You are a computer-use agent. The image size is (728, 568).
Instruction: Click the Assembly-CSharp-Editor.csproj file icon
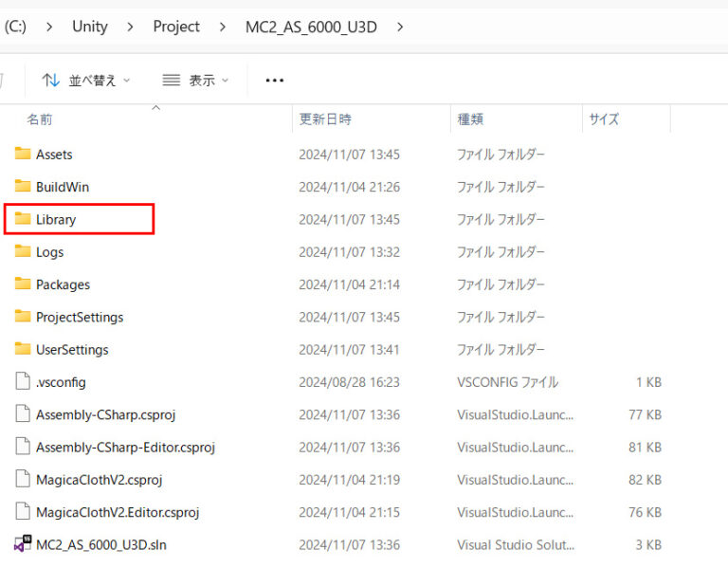pos(23,447)
